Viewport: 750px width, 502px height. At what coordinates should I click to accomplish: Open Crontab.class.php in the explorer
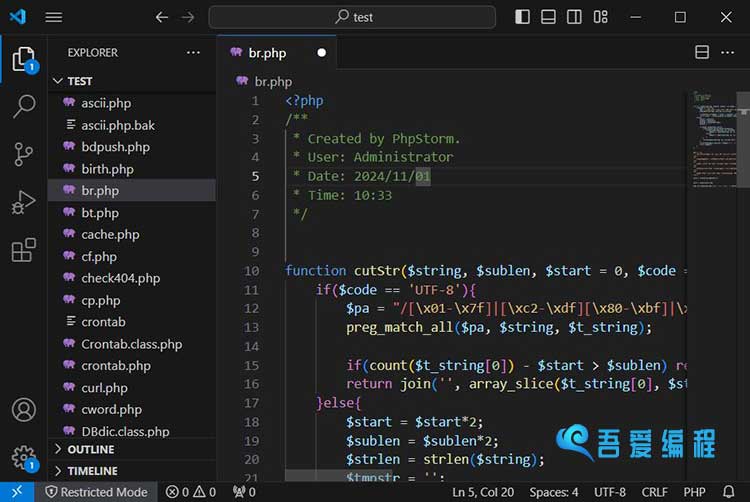[132, 344]
